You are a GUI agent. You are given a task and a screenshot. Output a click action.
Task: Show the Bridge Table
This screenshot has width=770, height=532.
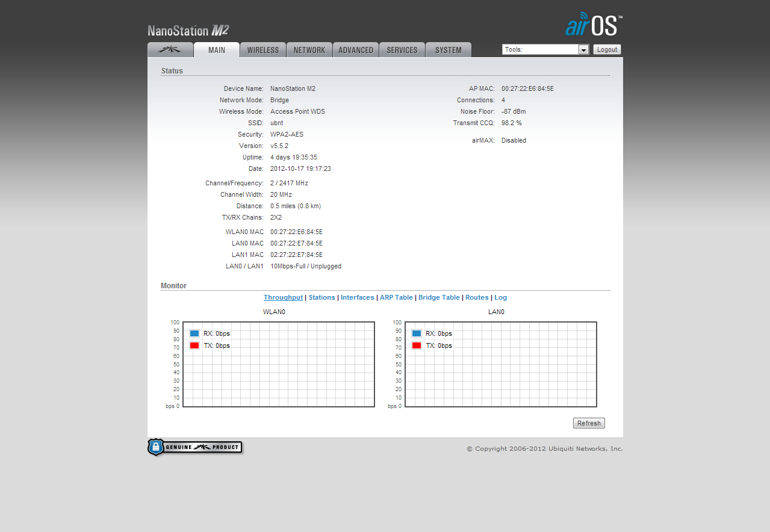(x=439, y=297)
